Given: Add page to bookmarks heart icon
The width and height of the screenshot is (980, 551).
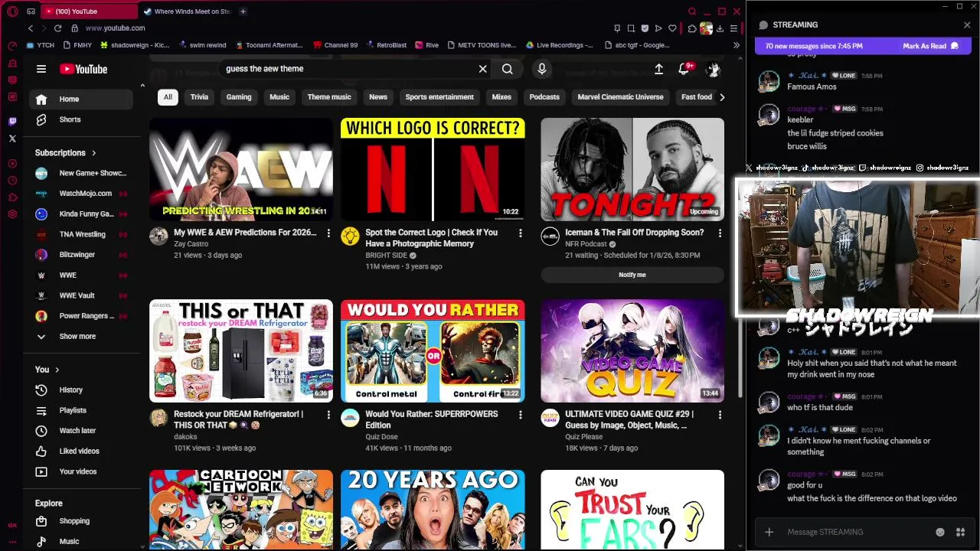Looking at the screenshot, I should (x=672, y=28).
